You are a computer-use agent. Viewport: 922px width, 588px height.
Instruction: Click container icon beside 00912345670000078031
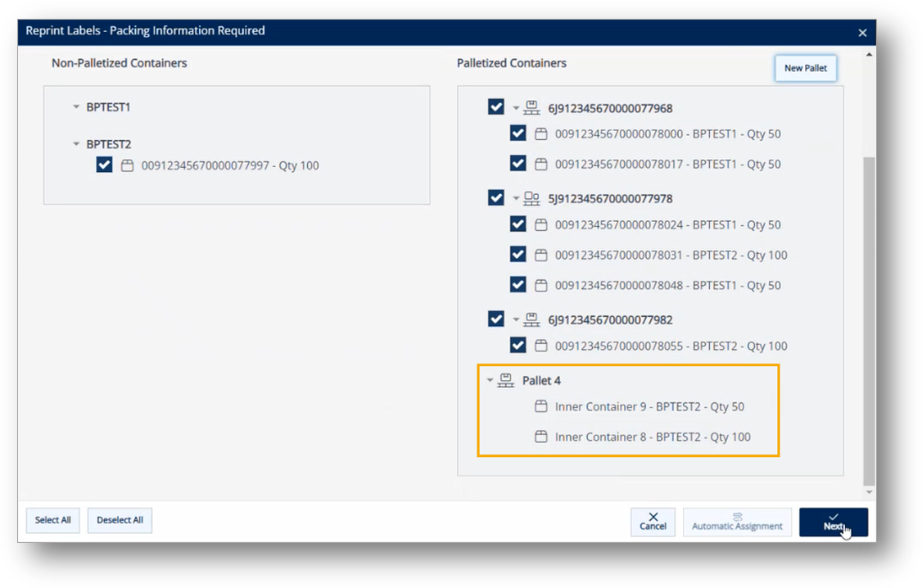click(x=540, y=256)
